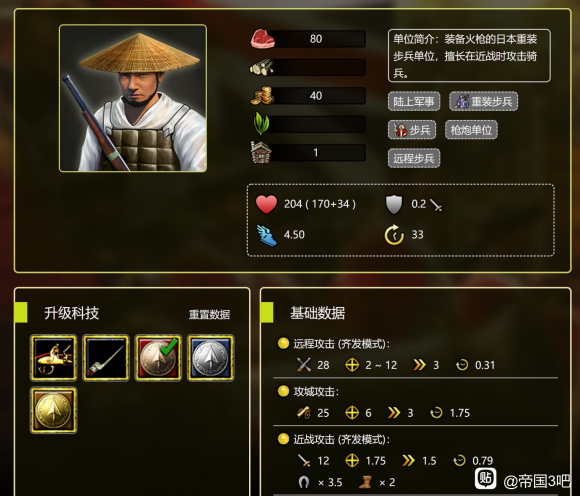This screenshot has width=580, height=496.
Task: Click the meat food cost icon
Action: [x=263, y=39]
